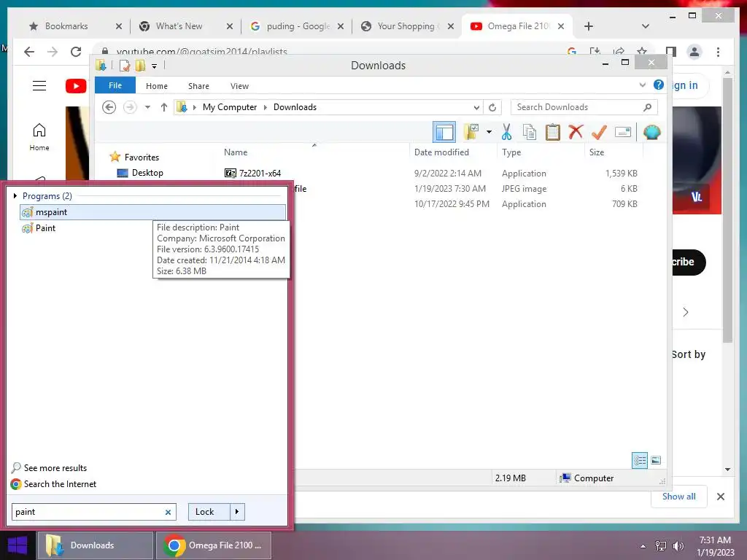Launch mspaint from search results

(x=153, y=212)
